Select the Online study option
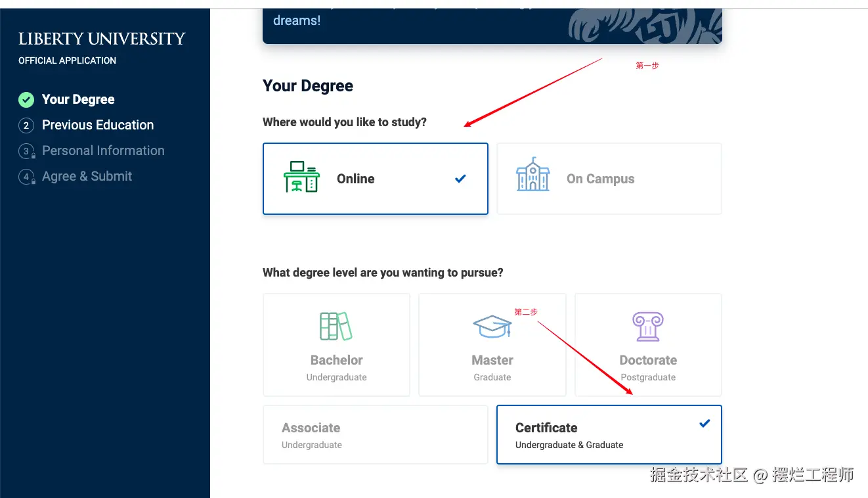868x498 pixels. (376, 179)
